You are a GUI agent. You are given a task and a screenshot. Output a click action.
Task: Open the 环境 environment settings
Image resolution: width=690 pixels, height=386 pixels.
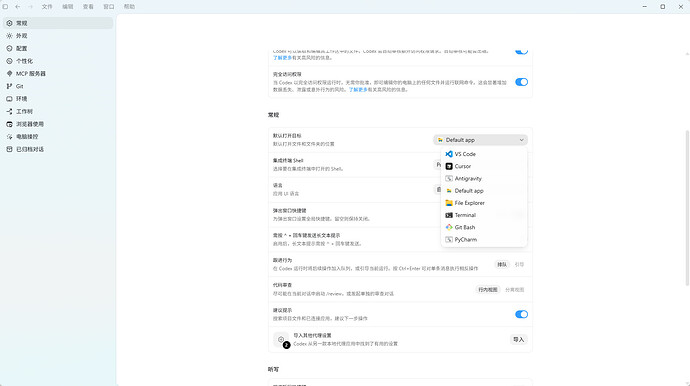point(58,99)
